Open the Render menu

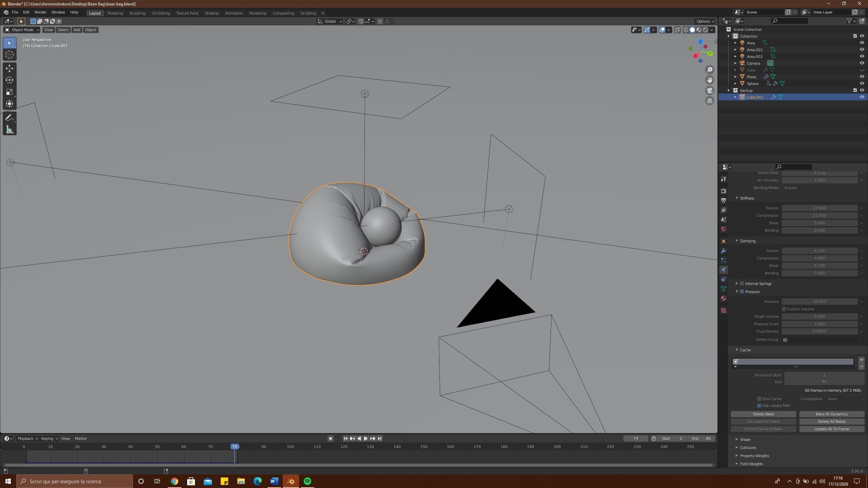coord(40,12)
